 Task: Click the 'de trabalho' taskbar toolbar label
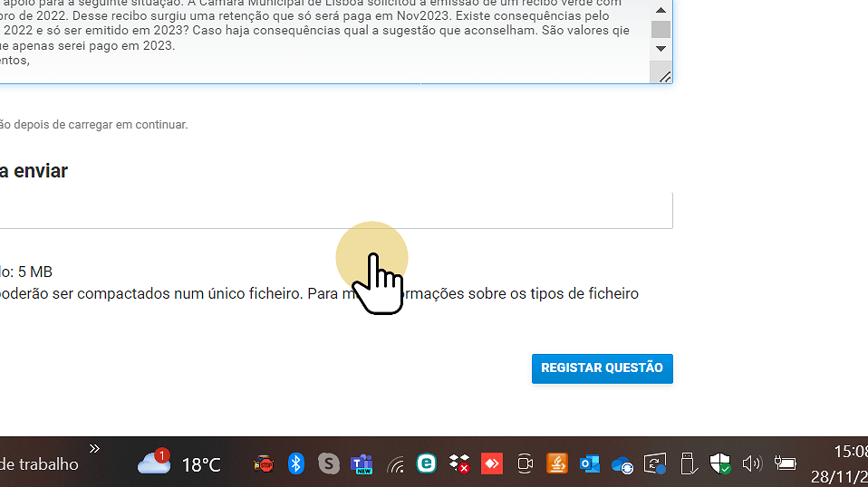(x=39, y=464)
